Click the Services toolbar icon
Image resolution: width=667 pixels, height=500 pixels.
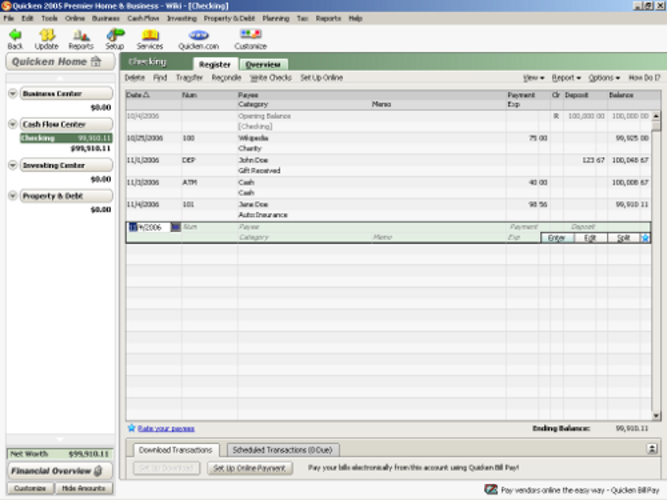tap(150, 35)
